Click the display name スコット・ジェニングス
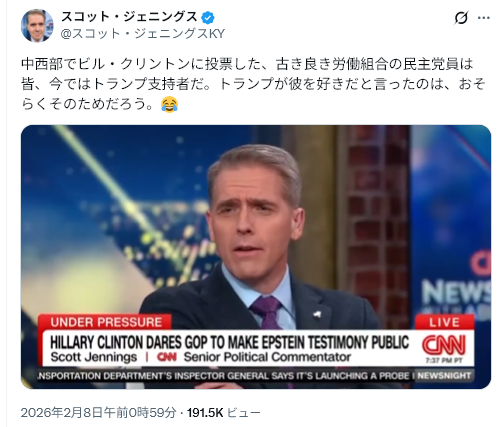This screenshot has width=501, height=427. tap(130, 17)
